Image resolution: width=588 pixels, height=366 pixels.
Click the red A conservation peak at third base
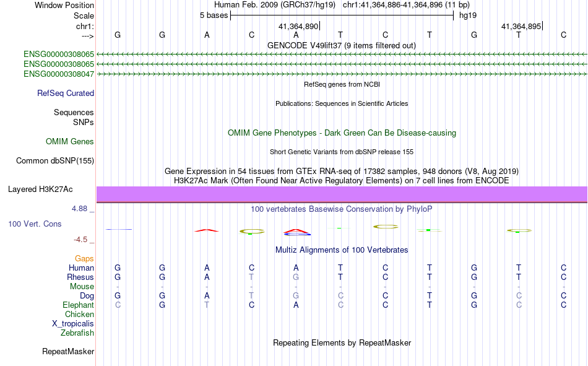coord(207,230)
